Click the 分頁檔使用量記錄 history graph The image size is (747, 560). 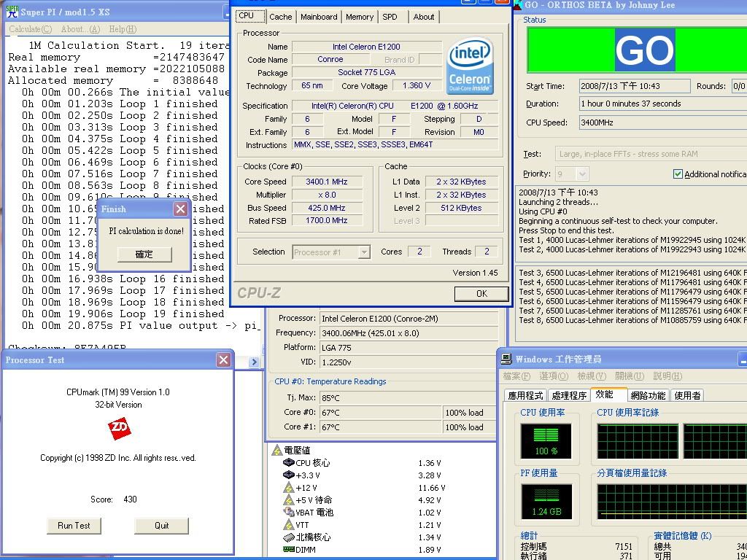coord(672,502)
